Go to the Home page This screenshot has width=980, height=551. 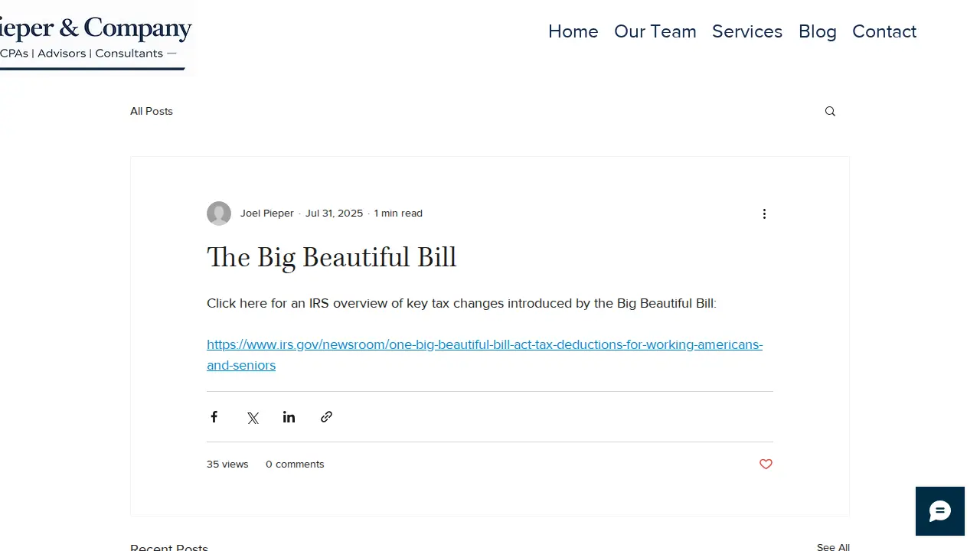point(573,31)
